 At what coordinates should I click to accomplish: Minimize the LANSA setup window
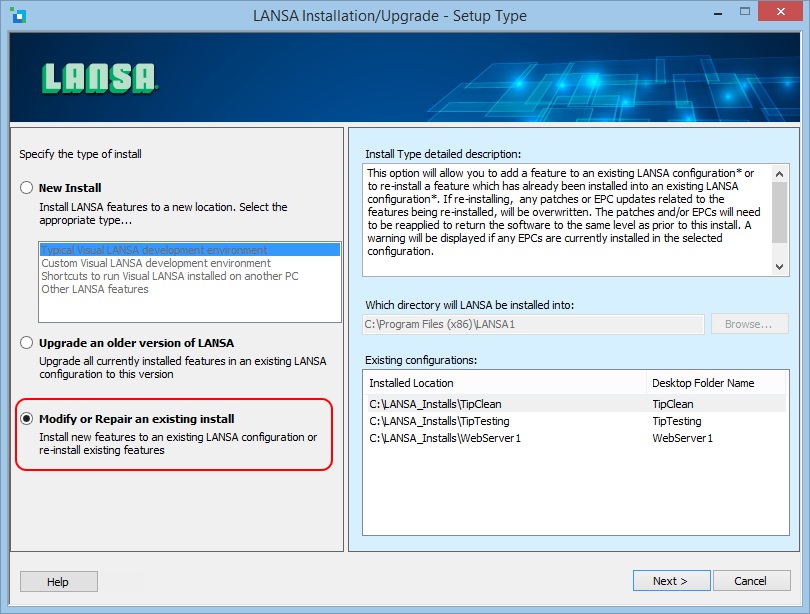(718, 12)
